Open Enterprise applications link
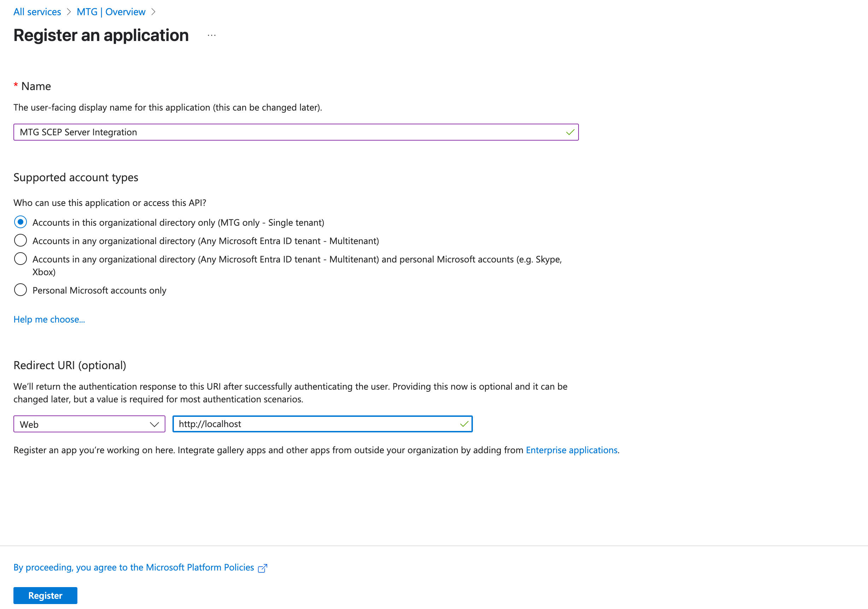 pyautogui.click(x=571, y=450)
